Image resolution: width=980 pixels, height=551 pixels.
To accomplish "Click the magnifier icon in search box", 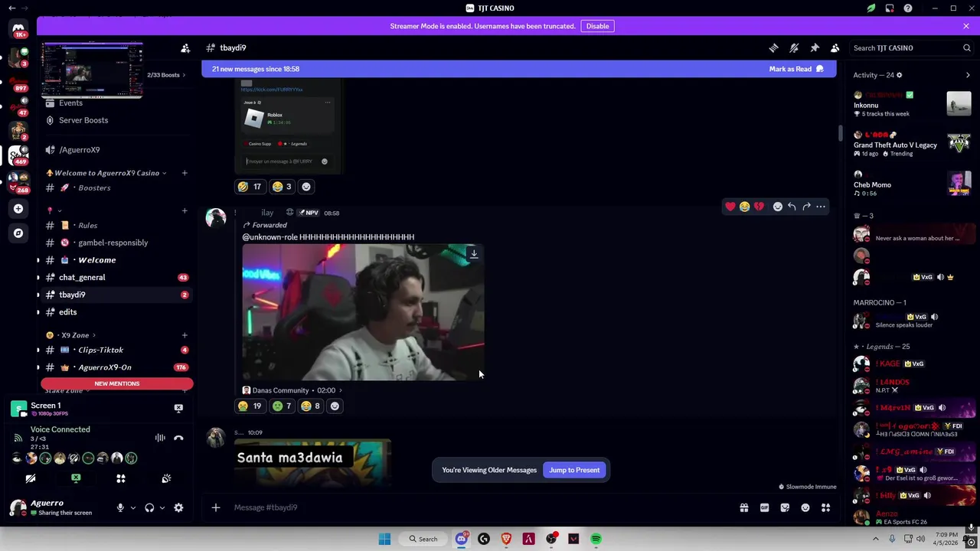I will (x=966, y=48).
